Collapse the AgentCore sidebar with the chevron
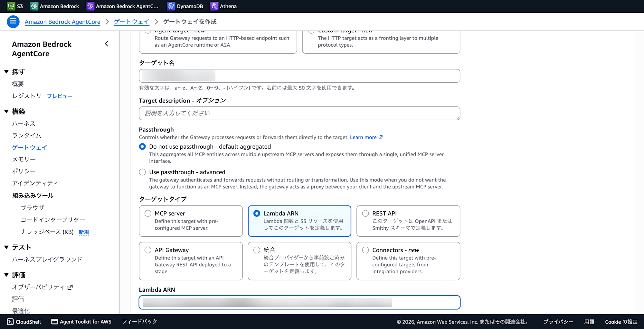The width and height of the screenshot is (644, 329). 107,44
